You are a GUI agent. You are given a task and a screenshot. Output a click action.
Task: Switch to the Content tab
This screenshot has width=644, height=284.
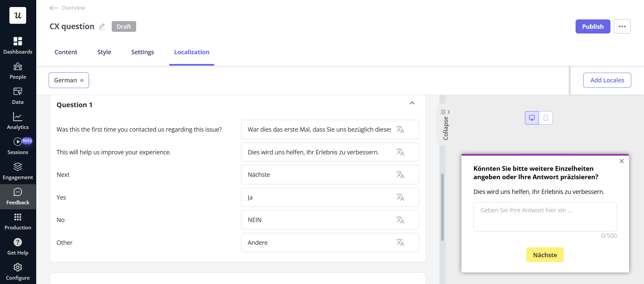pyautogui.click(x=66, y=52)
